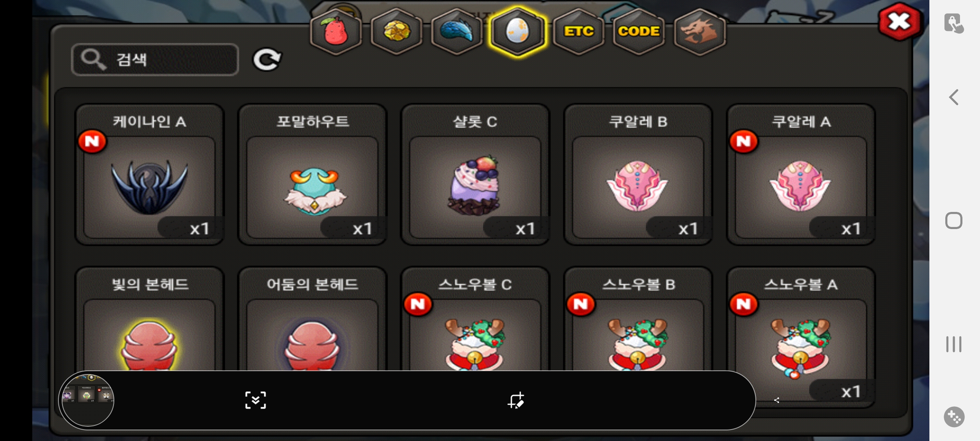Select the 포말하우트 egg
This screenshot has height=441, width=980.
tap(312, 175)
